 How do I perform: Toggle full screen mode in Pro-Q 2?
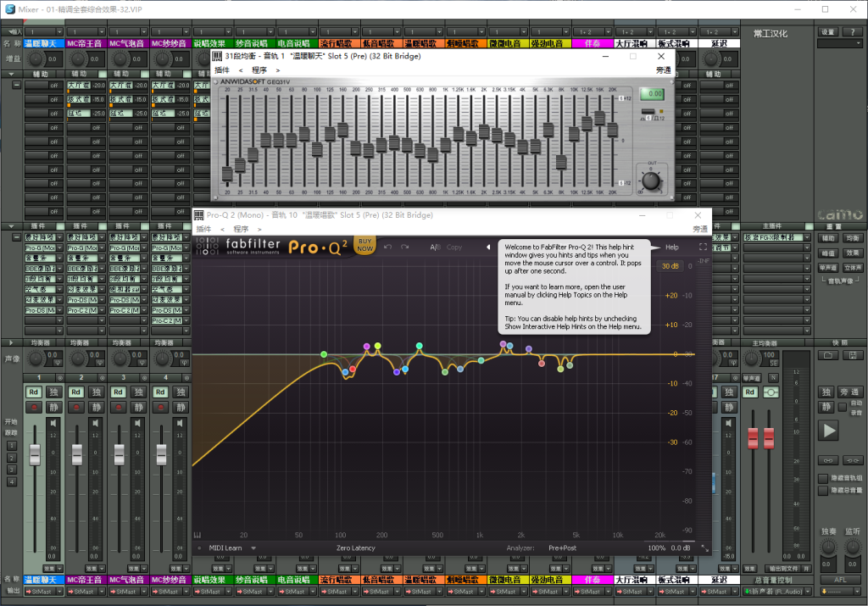(x=703, y=247)
